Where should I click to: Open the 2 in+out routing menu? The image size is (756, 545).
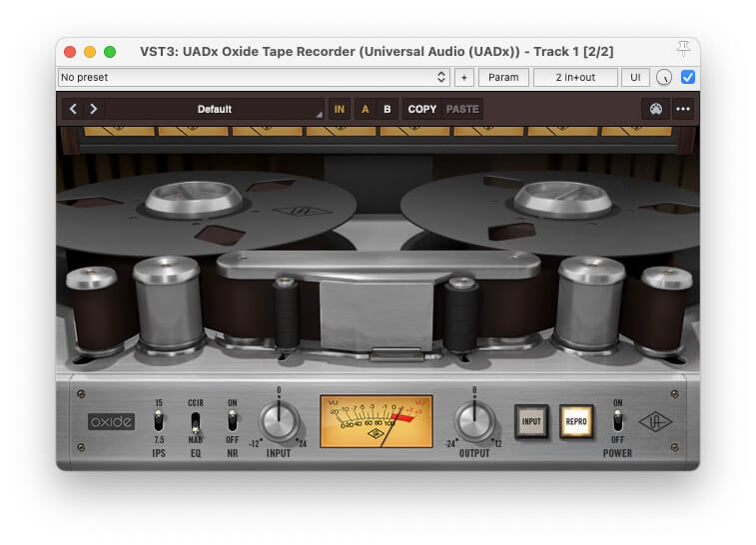(x=574, y=77)
